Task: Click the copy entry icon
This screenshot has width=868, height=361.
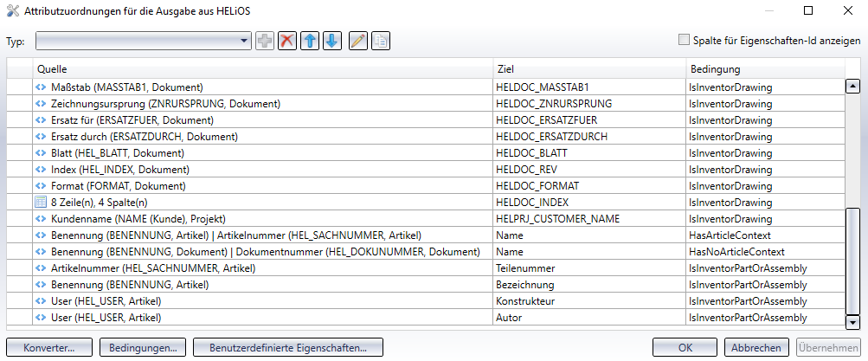Action: [x=380, y=41]
